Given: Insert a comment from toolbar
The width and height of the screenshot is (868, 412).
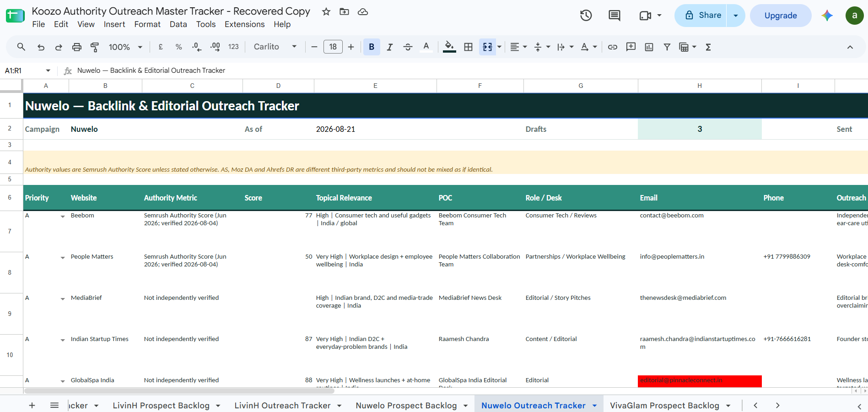Looking at the screenshot, I should (631, 47).
